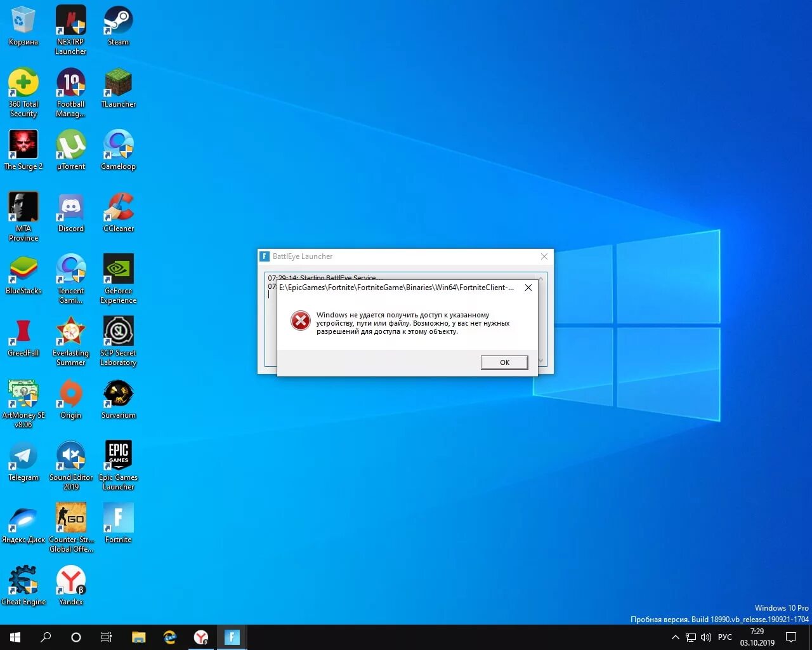Open TLauncher Minecraft shortcut
The image size is (812, 650).
click(119, 88)
